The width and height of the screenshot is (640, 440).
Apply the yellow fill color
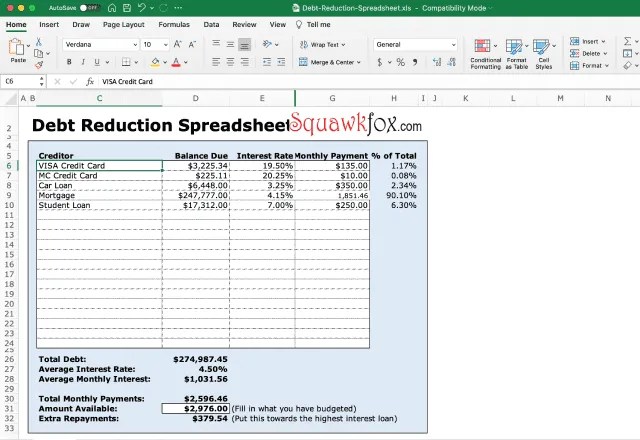pos(155,62)
